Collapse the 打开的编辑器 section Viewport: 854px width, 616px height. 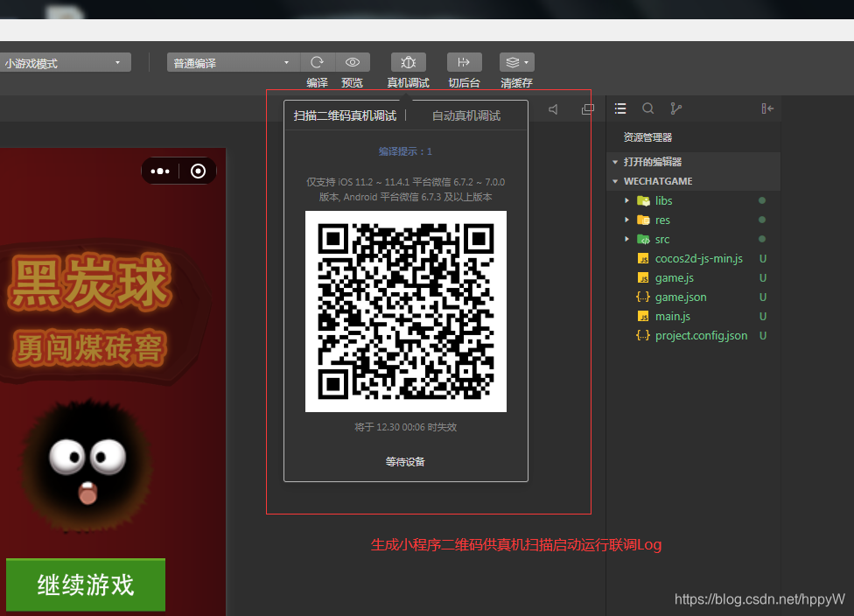pyautogui.click(x=615, y=162)
